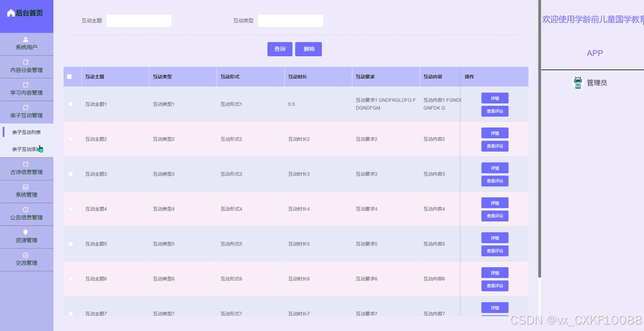Collapse the 亲子互动管理 menu
The width and height of the screenshot is (644, 331).
(x=27, y=112)
